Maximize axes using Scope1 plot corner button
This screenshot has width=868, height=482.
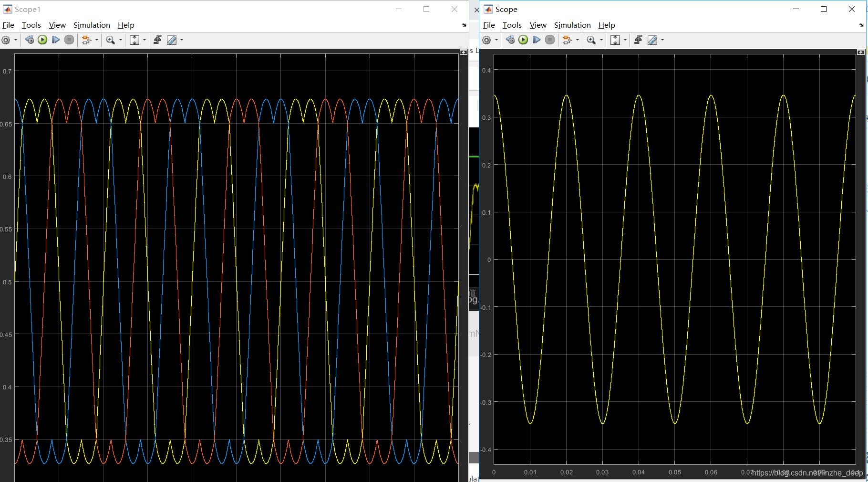coord(464,52)
